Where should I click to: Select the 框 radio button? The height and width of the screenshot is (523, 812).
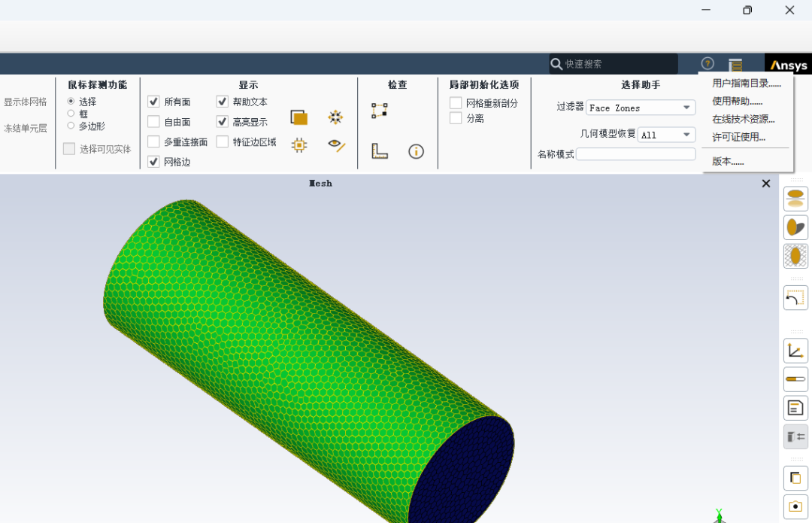71,113
